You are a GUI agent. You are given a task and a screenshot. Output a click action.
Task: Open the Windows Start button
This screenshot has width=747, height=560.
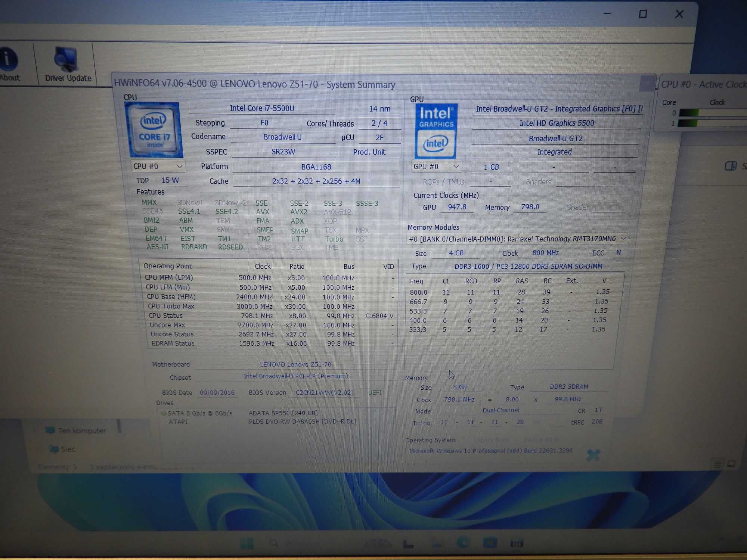(x=246, y=544)
